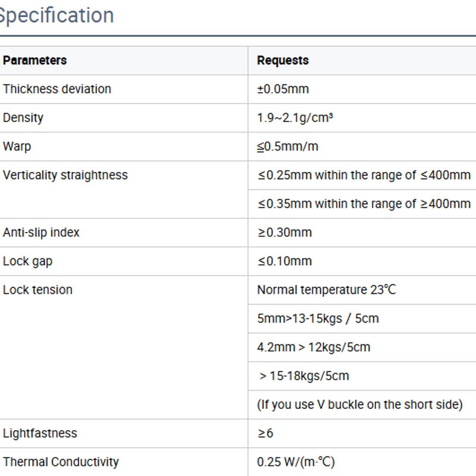Image resolution: width=476 pixels, height=476 pixels.
Task: Click the Thickness deviation row label
Action: (57, 89)
